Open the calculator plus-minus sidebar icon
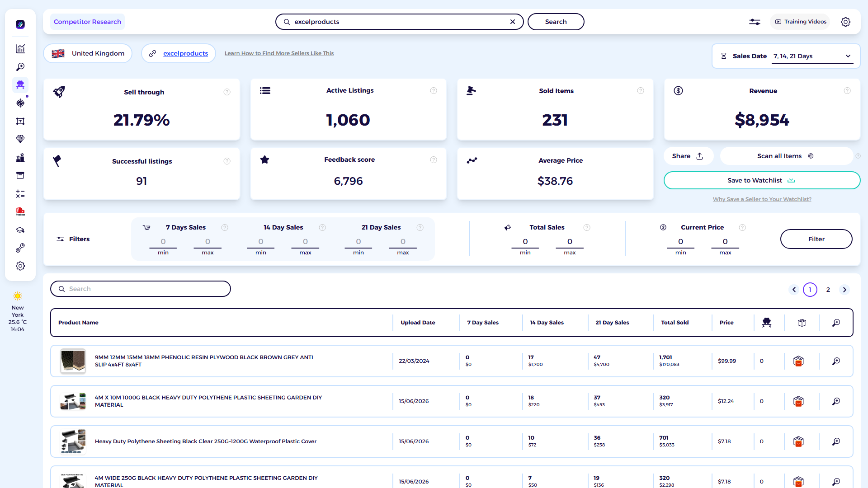This screenshot has width=868, height=488. point(20,194)
